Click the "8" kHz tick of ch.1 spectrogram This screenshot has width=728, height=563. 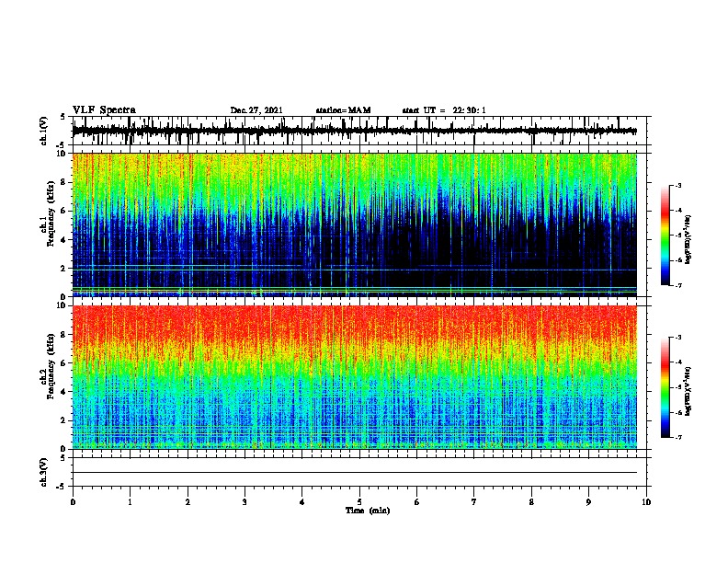64,182
